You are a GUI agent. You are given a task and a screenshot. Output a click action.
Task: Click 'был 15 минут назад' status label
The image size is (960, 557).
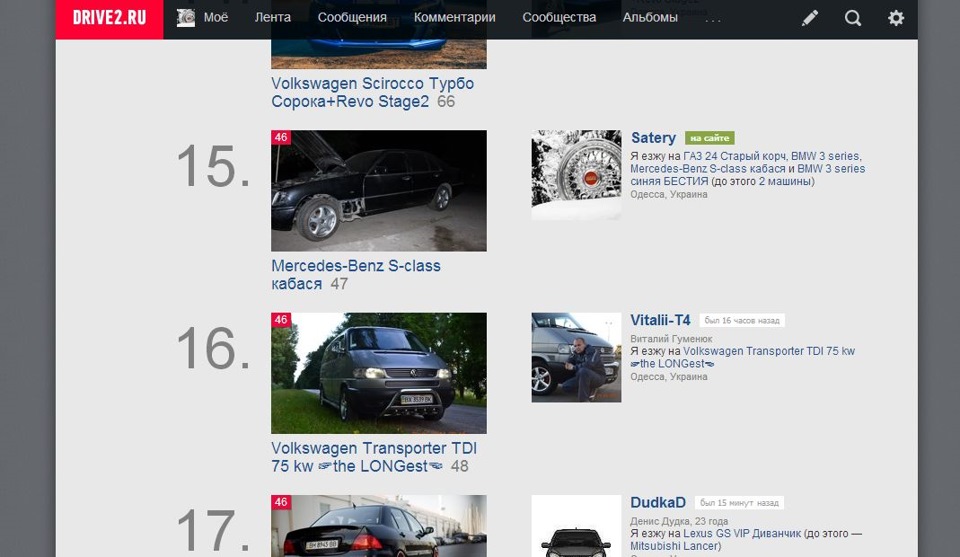click(x=740, y=503)
